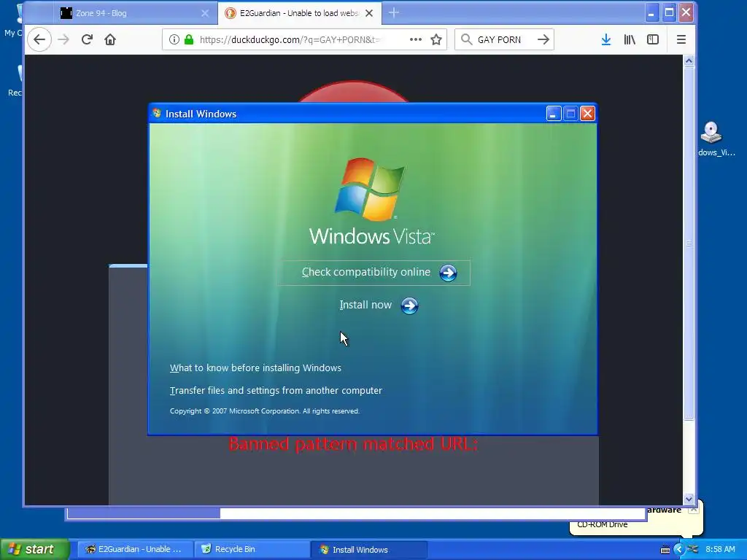
Task: Close the E2Guardian tab
Action: click(368, 13)
